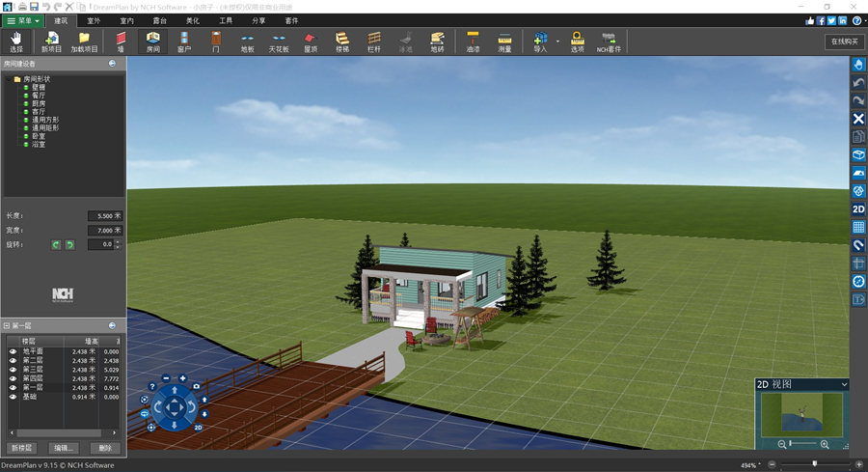Create a new project with 新项目

pos(51,42)
